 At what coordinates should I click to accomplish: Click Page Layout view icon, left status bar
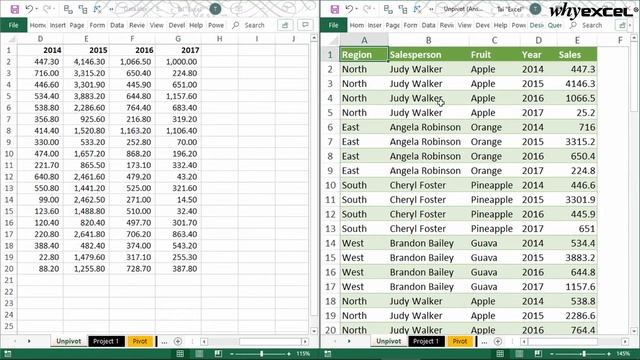(199, 354)
